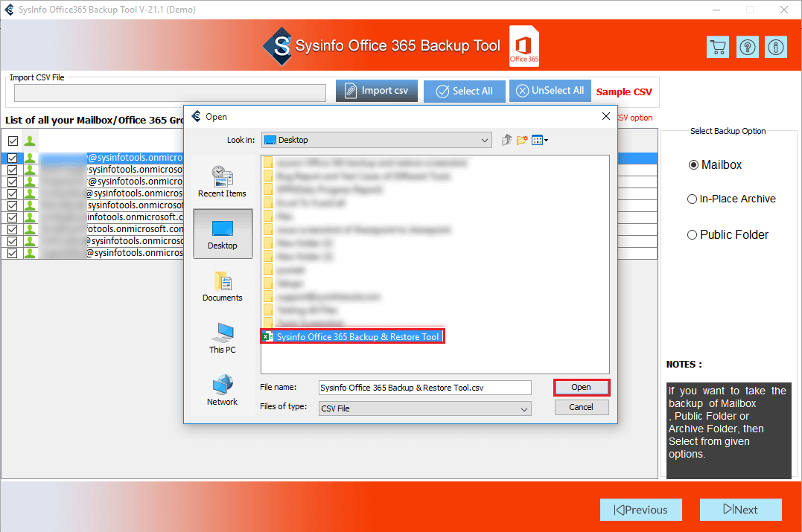Select This PC in dialog sidebar
The width and height of the screenshot is (802, 532).
tap(222, 339)
